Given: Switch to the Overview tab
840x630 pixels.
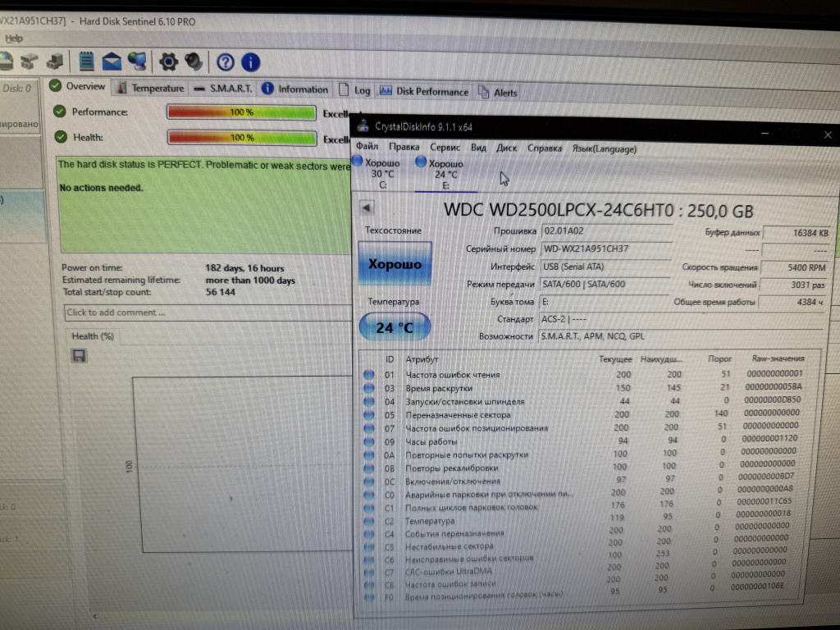Looking at the screenshot, I should pos(78,86).
